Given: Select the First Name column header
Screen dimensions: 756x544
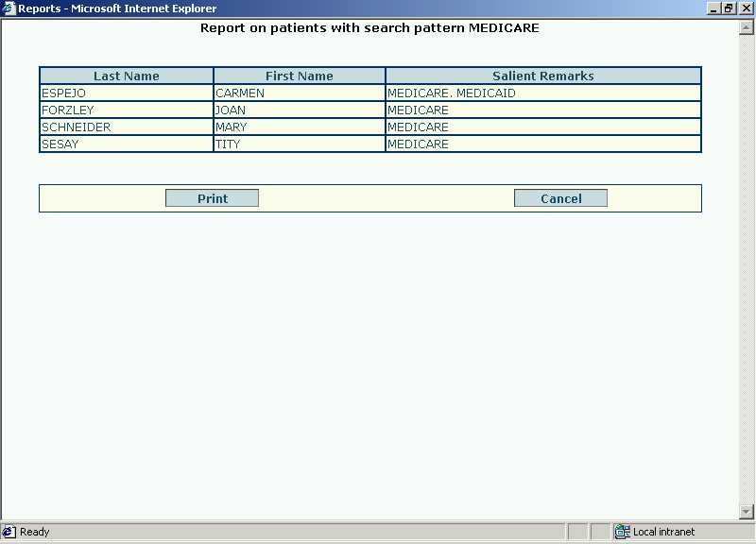Looking at the screenshot, I should point(300,76).
